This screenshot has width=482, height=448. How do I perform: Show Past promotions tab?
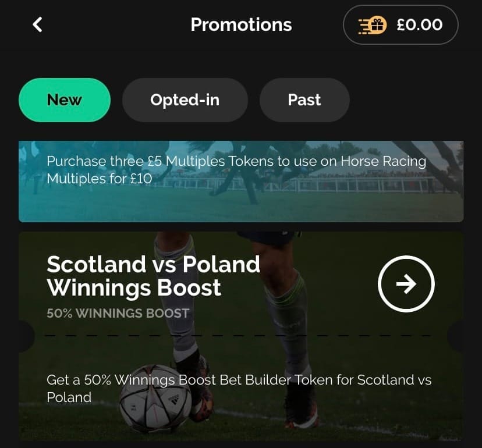pos(304,100)
